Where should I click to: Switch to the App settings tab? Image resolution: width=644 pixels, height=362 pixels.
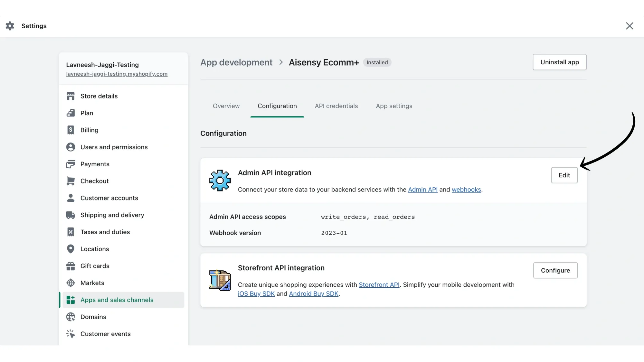[394, 106]
